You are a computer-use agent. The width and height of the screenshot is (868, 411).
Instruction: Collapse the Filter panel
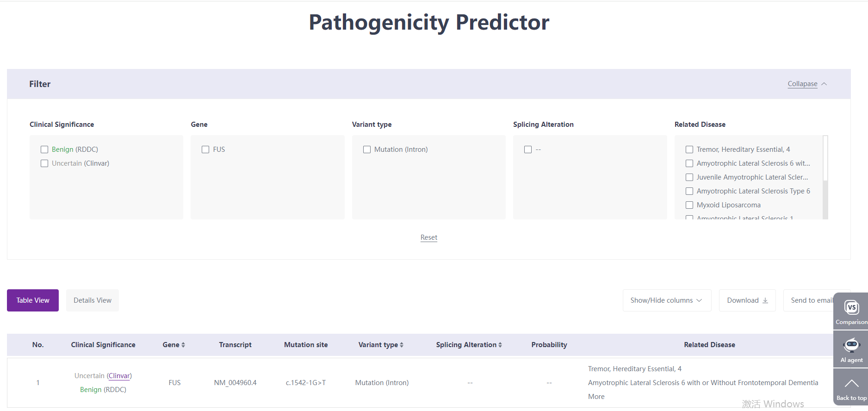(x=803, y=84)
